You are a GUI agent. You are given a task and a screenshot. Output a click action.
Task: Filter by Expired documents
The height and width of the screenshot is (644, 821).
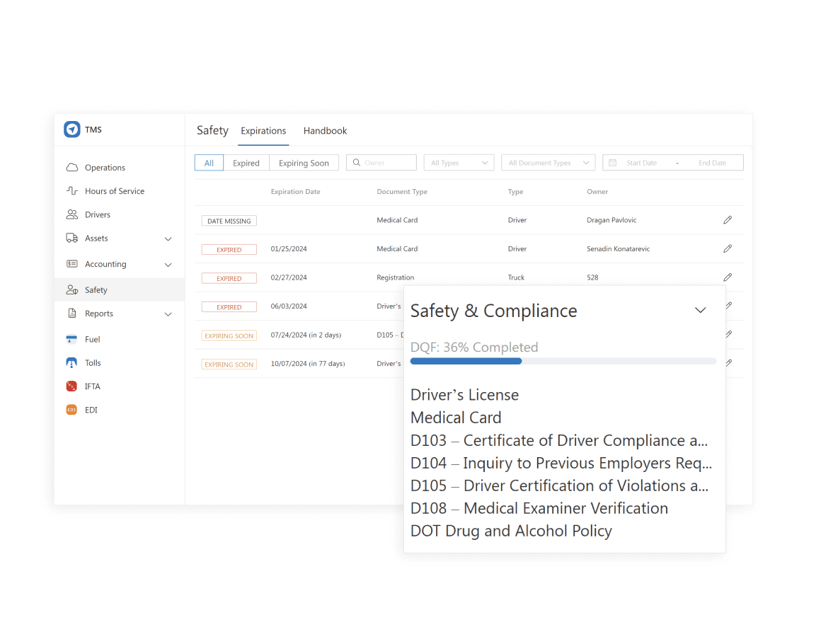coord(246,163)
